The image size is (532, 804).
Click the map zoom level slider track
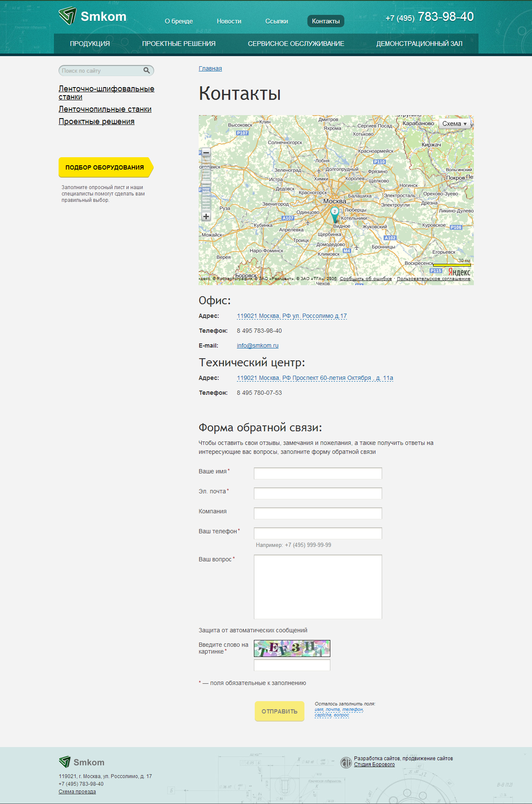pyautogui.click(x=206, y=184)
